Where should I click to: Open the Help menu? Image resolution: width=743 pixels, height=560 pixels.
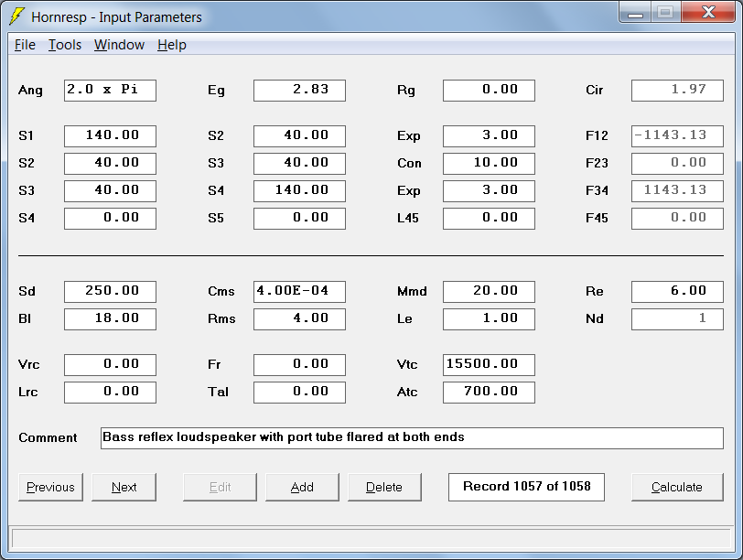pos(171,45)
